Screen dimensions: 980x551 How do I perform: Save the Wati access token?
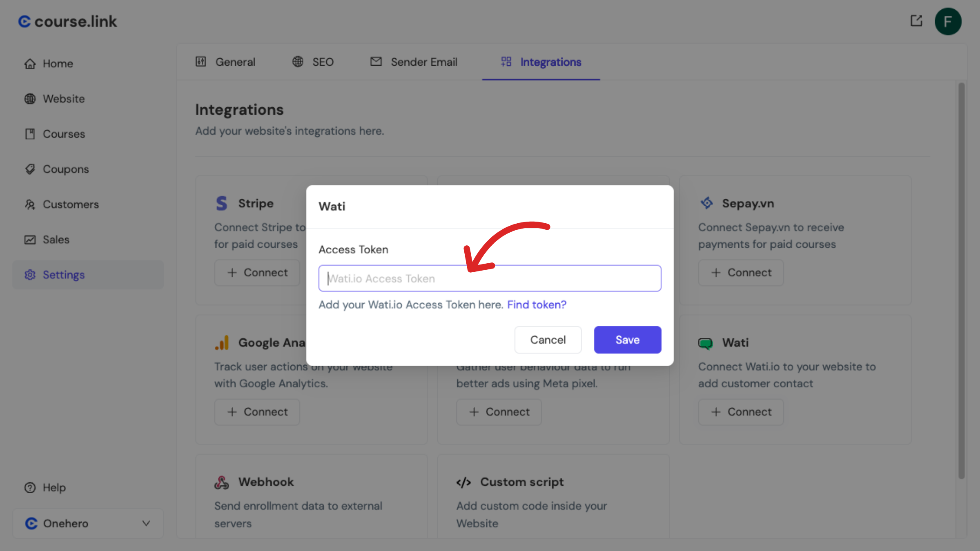627,340
